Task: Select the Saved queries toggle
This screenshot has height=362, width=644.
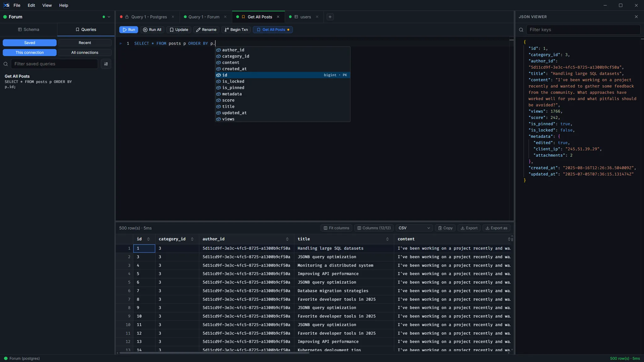Action: coord(30,43)
